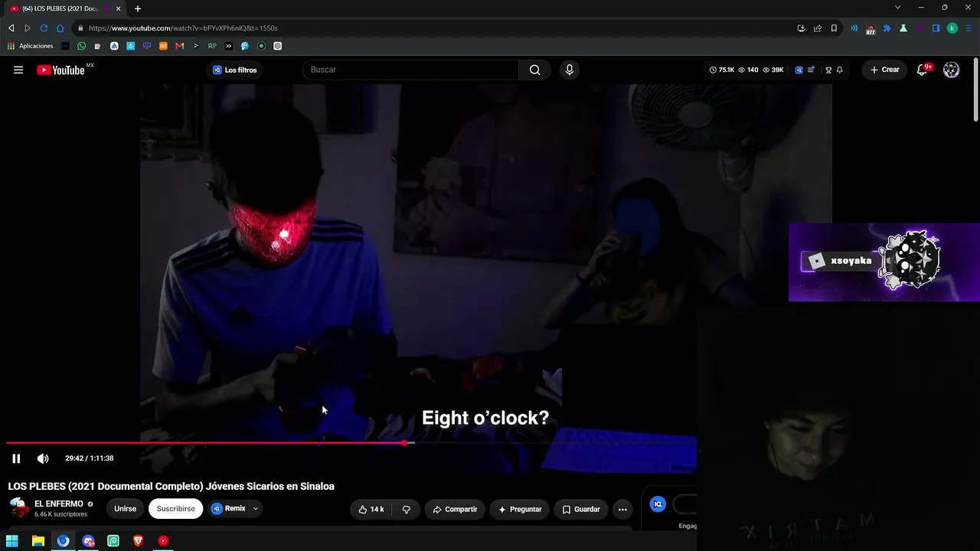
Task: Click the browser home icon
Action: 60,28
